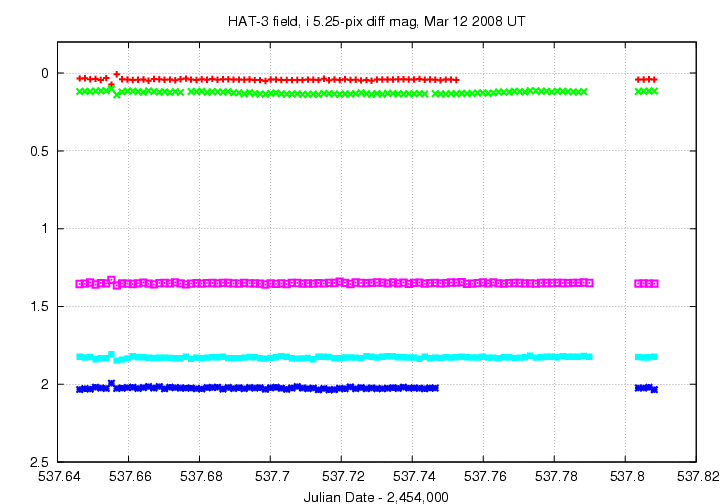Click the y-axis tick label 1

point(45,229)
